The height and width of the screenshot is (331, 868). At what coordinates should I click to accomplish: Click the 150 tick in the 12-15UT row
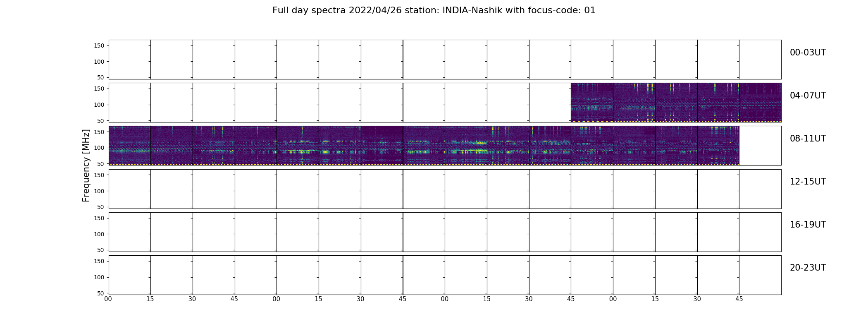tap(99, 175)
